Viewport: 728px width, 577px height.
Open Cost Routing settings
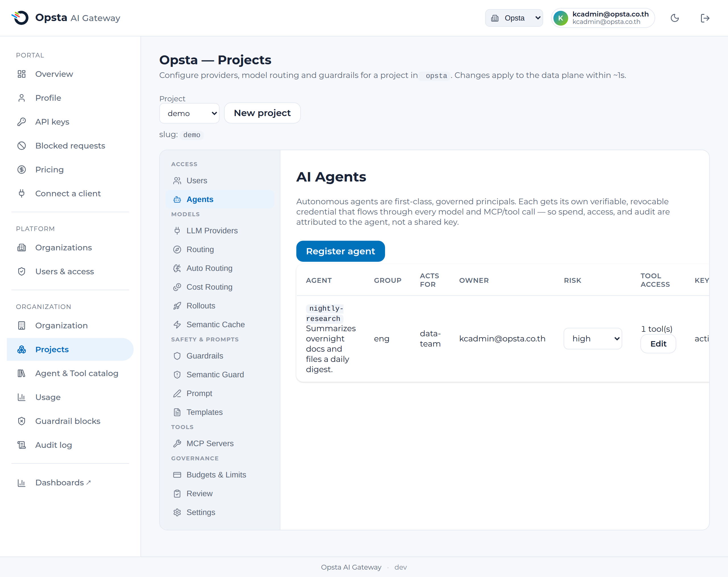[220, 287]
